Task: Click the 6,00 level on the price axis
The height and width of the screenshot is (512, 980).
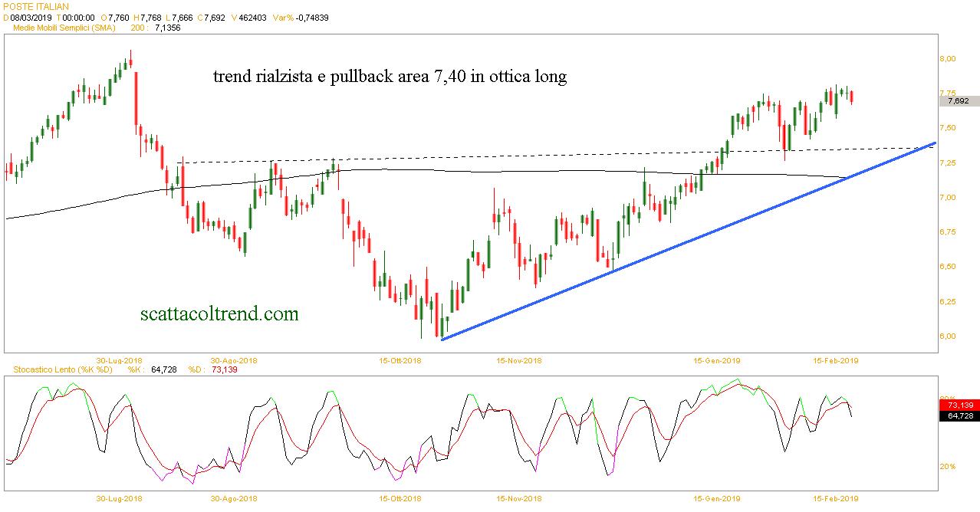Action: coord(947,336)
